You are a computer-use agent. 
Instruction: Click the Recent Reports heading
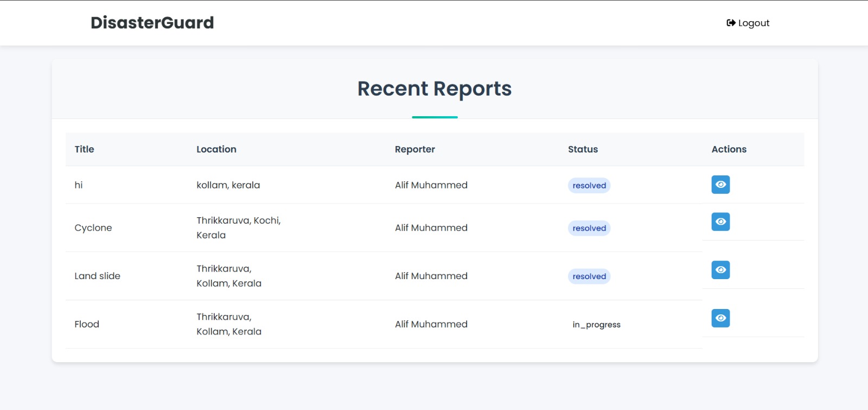434,89
